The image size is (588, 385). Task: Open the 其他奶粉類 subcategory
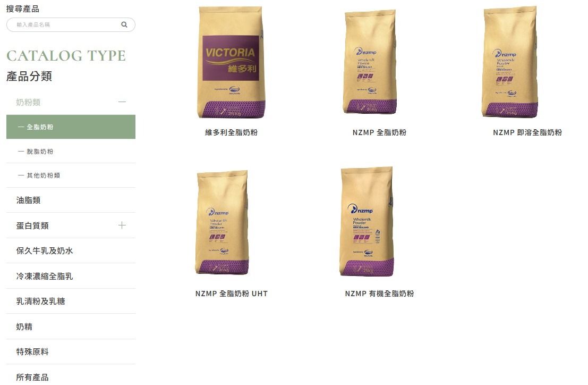click(x=71, y=175)
